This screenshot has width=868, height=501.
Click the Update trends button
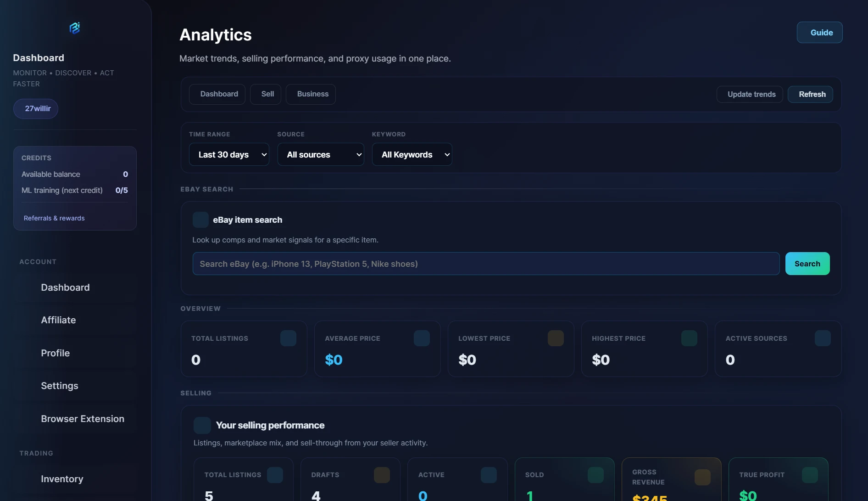click(x=750, y=95)
